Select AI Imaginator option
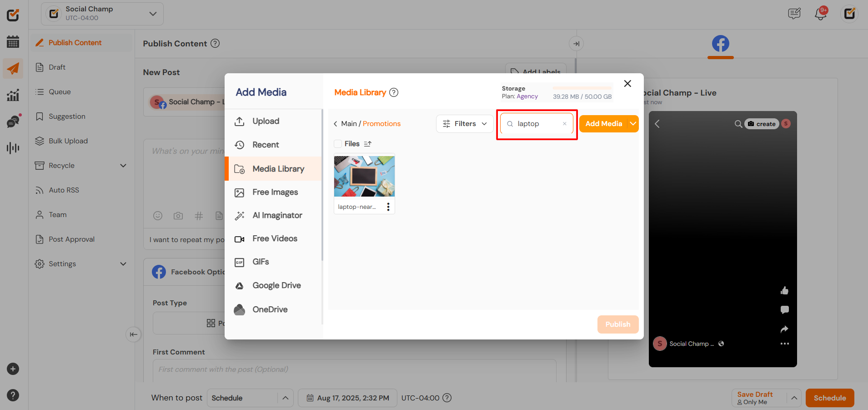Image resolution: width=868 pixels, height=410 pixels. pyautogui.click(x=273, y=215)
